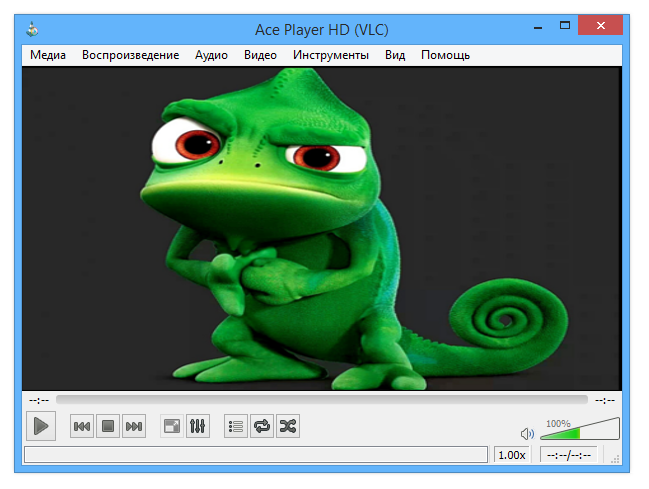Image resolution: width=649 pixels, height=489 pixels.
Task: Click the elapsed time label left of seek bar
Action: click(x=39, y=400)
